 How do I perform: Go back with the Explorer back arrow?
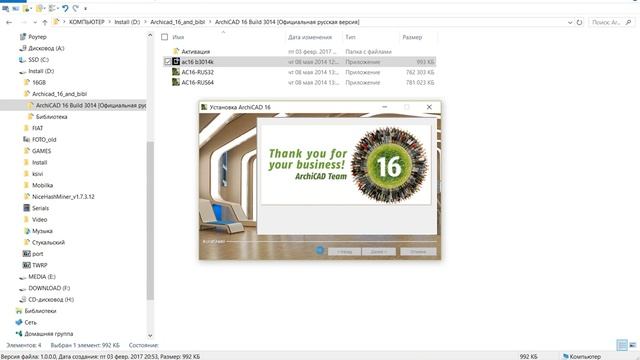click(x=9, y=22)
